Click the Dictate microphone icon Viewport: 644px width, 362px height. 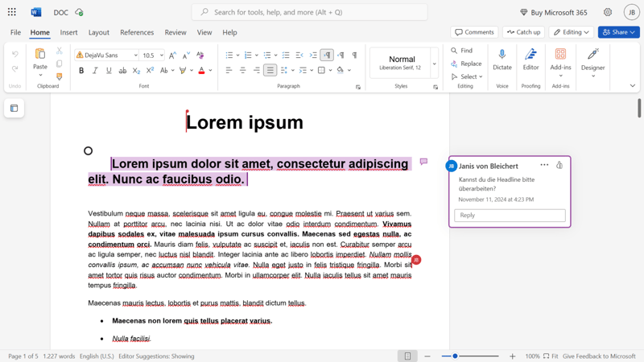(502, 55)
